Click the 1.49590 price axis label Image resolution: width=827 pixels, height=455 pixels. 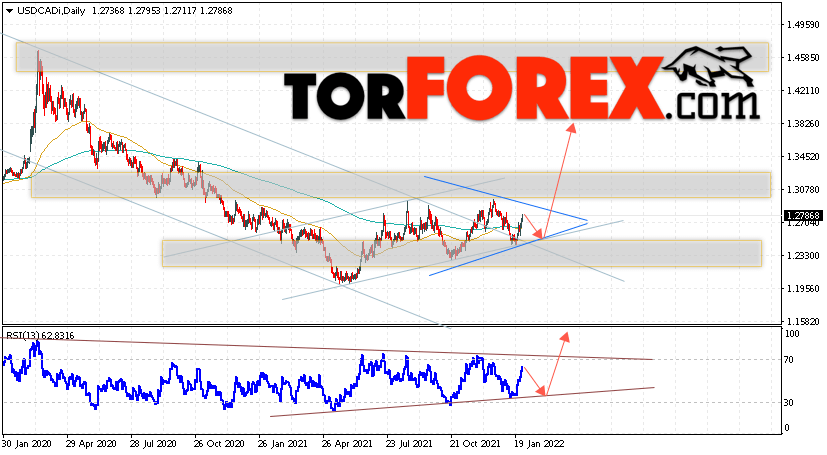coord(803,25)
